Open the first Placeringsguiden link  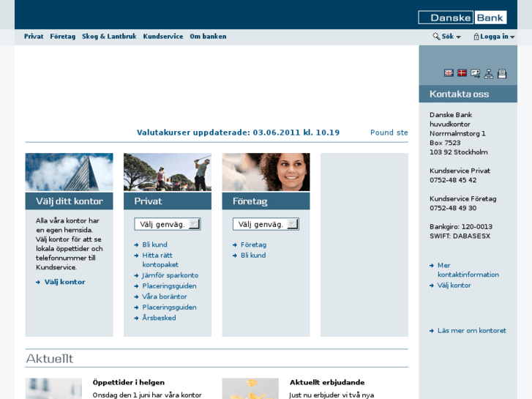169,286
